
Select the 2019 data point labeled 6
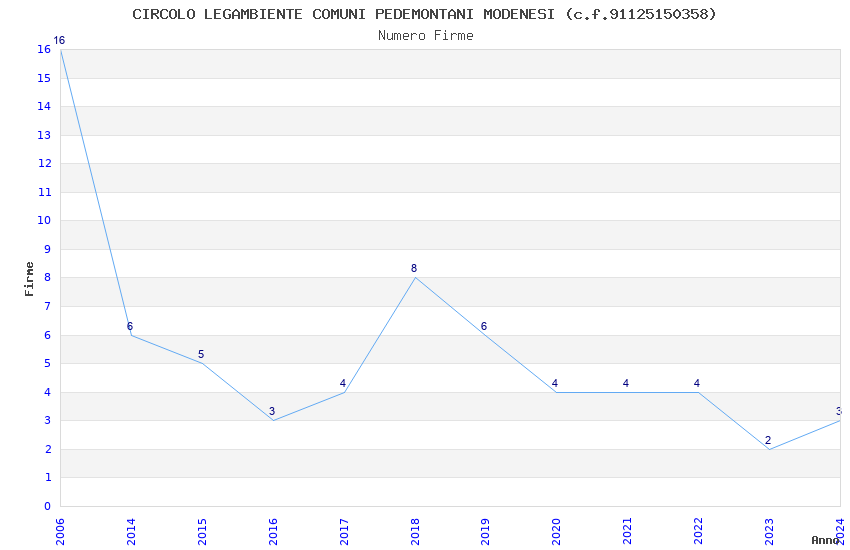(x=486, y=335)
